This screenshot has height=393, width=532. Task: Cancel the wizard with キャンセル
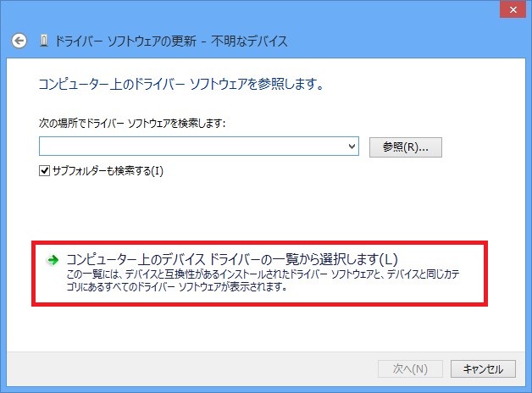click(483, 369)
